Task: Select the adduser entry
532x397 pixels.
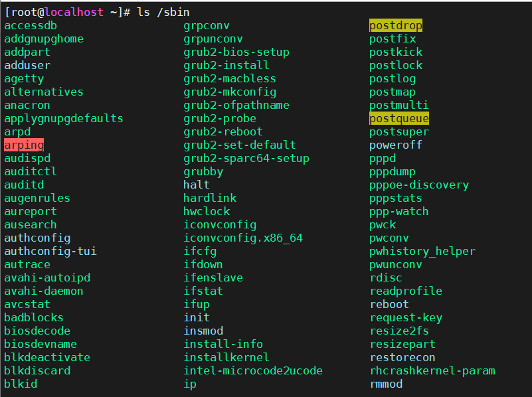Action: tap(27, 65)
